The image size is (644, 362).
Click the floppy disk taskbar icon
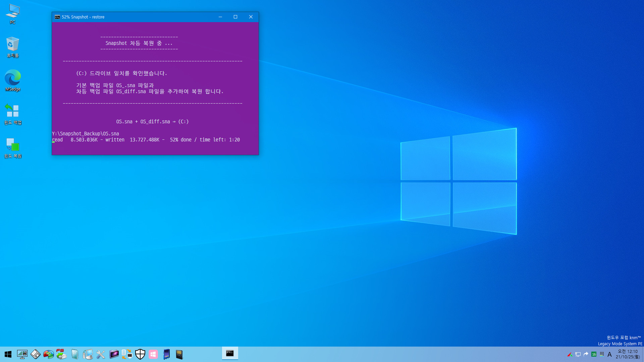(x=35, y=354)
